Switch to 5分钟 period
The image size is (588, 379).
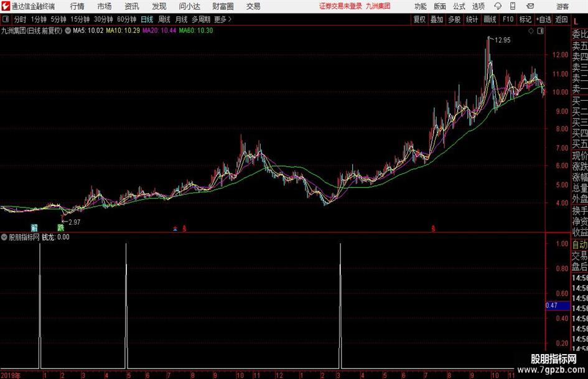click(58, 19)
